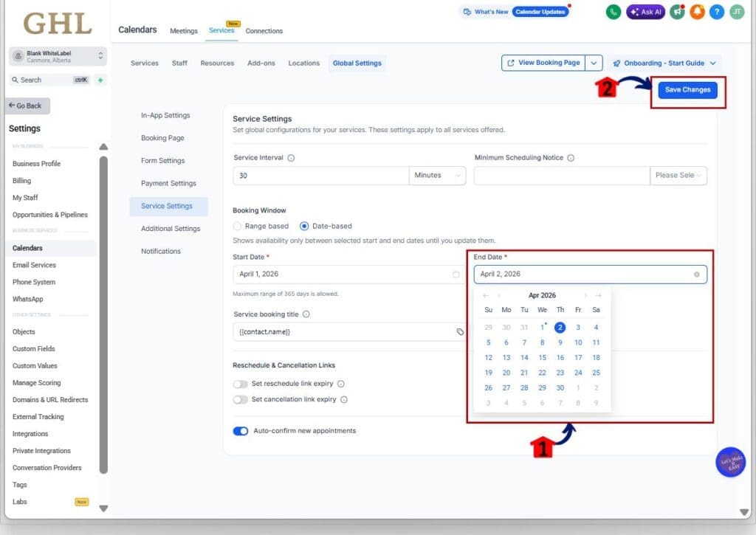Open the Minutes unit dropdown
This screenshot has width=756, height=535.
437,176
